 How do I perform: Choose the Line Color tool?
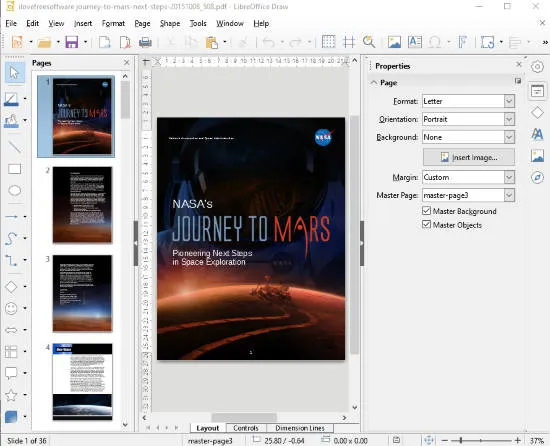point(11,99)
